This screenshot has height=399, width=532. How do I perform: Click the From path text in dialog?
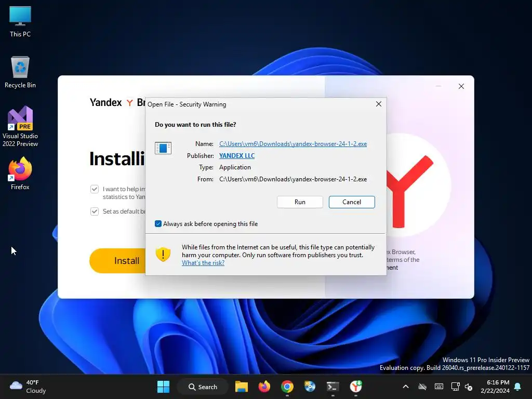point(293,179)
